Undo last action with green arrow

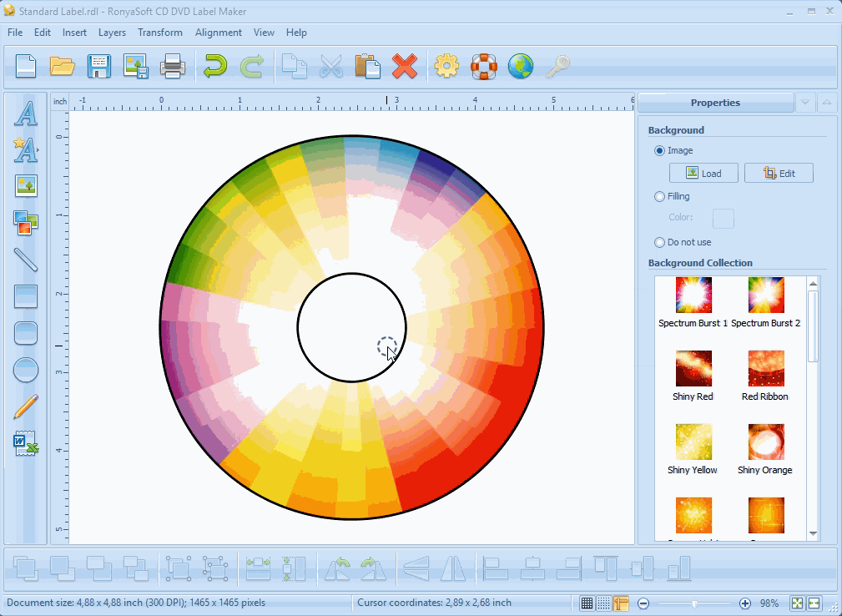tap(215, 67)
